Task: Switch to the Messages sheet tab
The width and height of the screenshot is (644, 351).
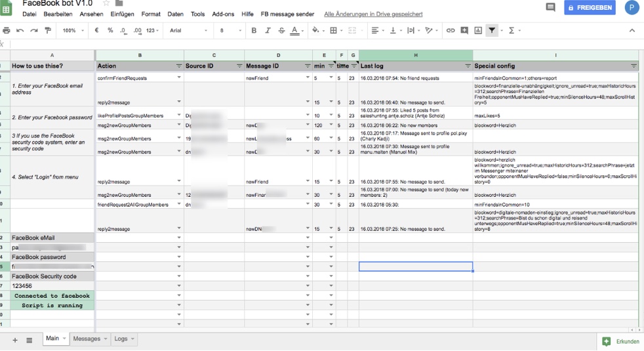Action: (x=90, y=339)
